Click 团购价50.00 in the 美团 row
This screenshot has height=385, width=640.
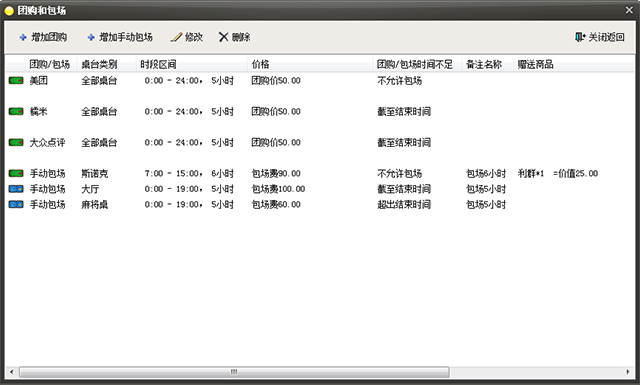[x=276, y=81]
